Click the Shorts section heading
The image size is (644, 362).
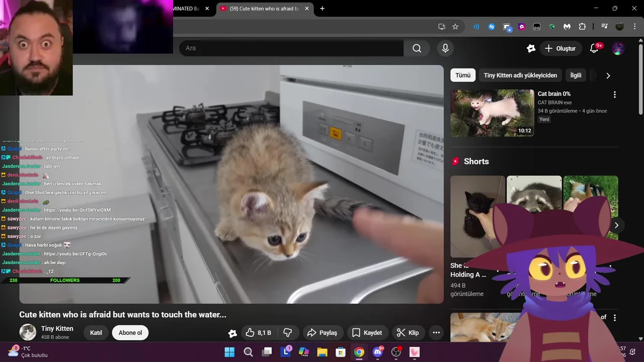pos(476,161)
